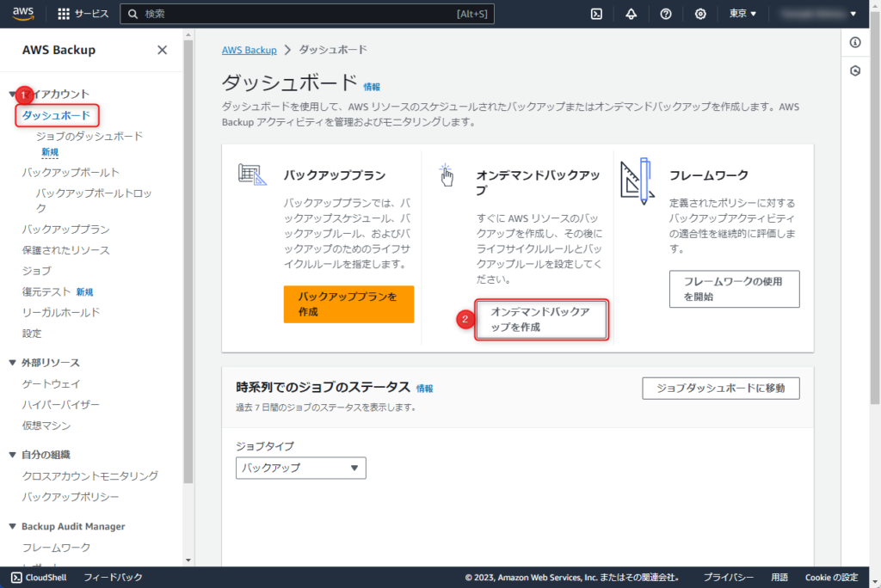881x588 pixels.
Task: Open バックアッププラン in the sidebar
Action: [x=65, y=230]
